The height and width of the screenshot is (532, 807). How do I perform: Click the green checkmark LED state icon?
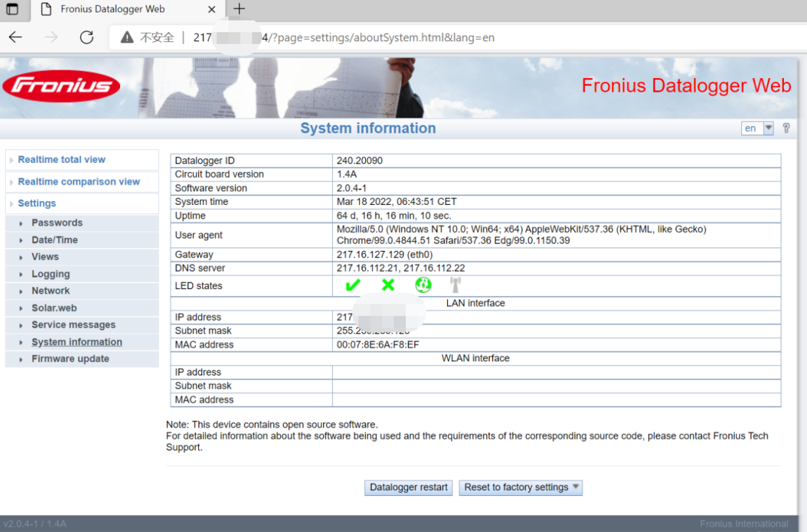353,285
